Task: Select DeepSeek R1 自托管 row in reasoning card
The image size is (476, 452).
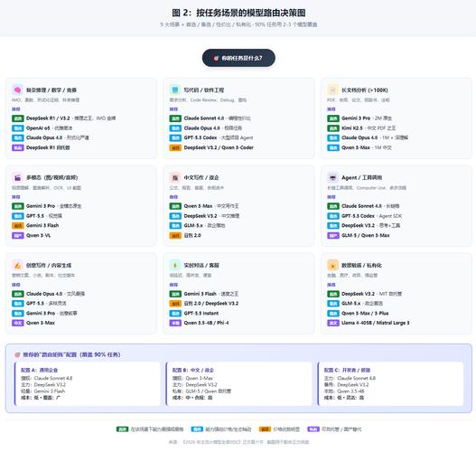Action: 41,147
